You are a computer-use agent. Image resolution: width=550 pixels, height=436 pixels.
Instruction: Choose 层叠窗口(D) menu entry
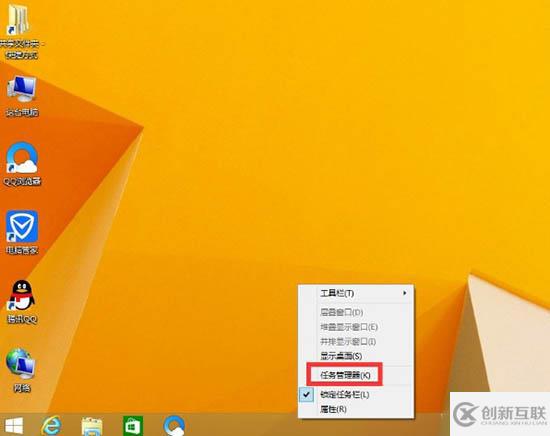pyautogui.click(x=356, y=312)
